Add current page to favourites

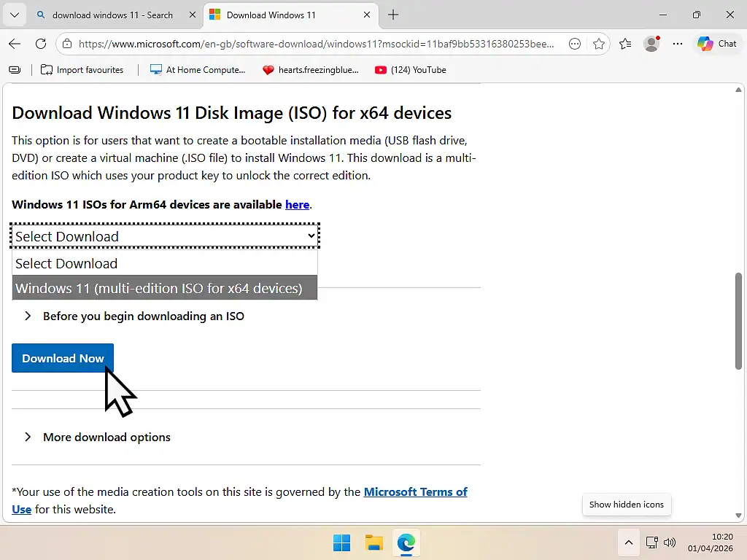click(599, 44)
